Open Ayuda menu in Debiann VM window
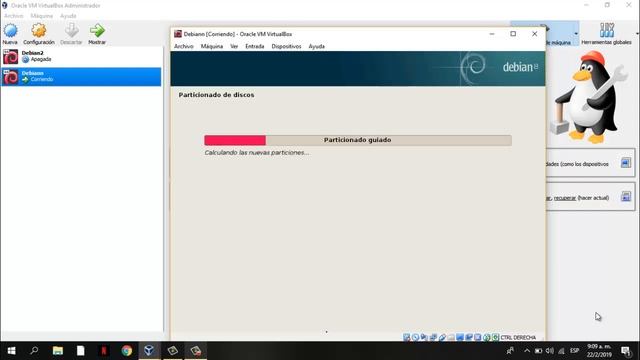This screenshot has height=360, width=640. (x=317, y=46)
